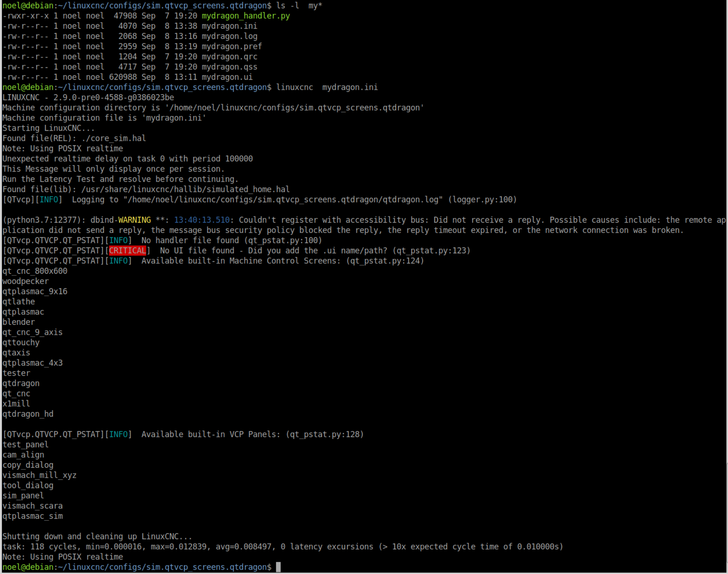Select 'Run the Latency Test' line
Image resolution: width=728 pixels, height=574 pixels.
tap(120, 179)
